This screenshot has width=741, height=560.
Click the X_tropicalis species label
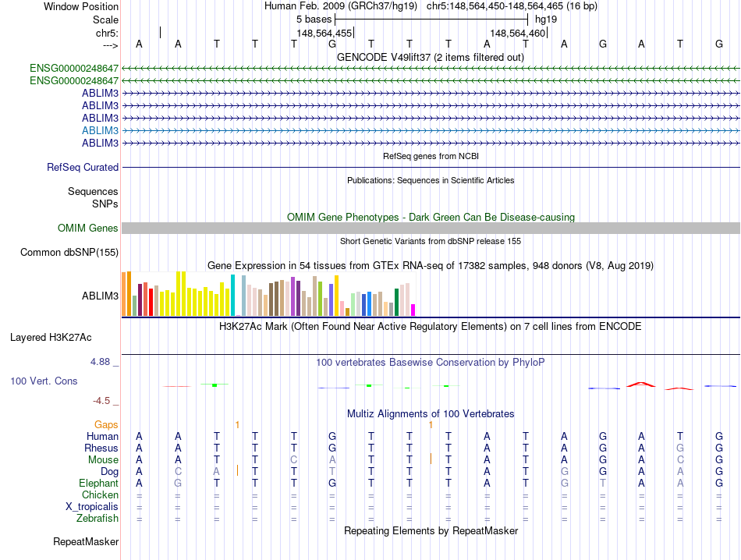coord(92,507)
